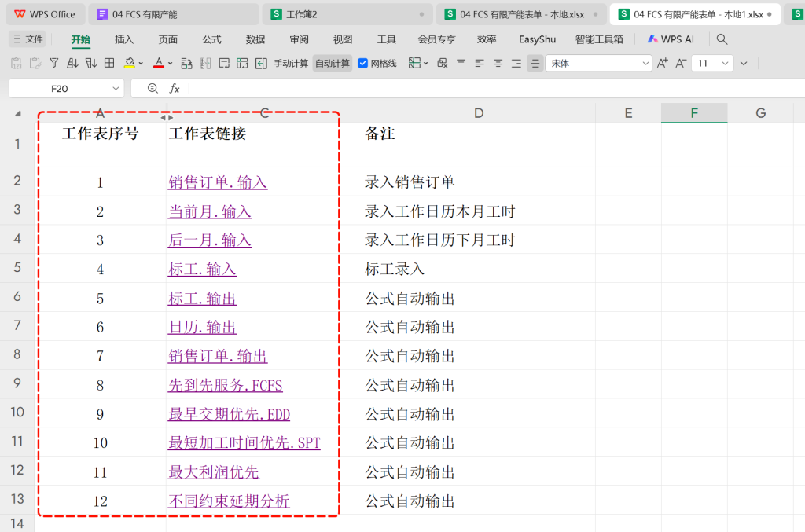Expand the freeze panes dropdown arrow
805x532 pixels.
425,64
